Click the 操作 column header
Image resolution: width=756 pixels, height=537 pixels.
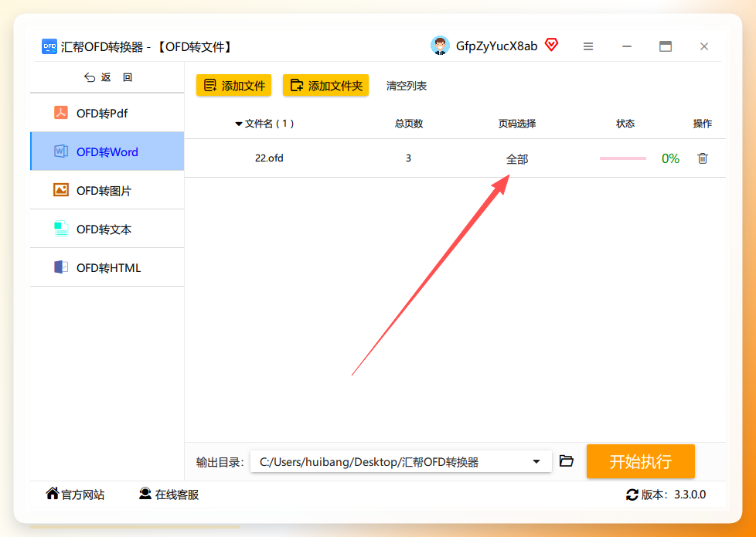click(x=703, y=124)
